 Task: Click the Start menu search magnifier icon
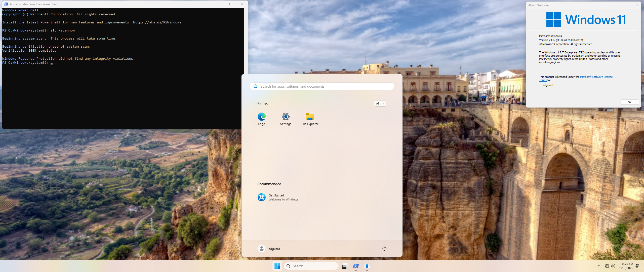[x=256, y=86]
